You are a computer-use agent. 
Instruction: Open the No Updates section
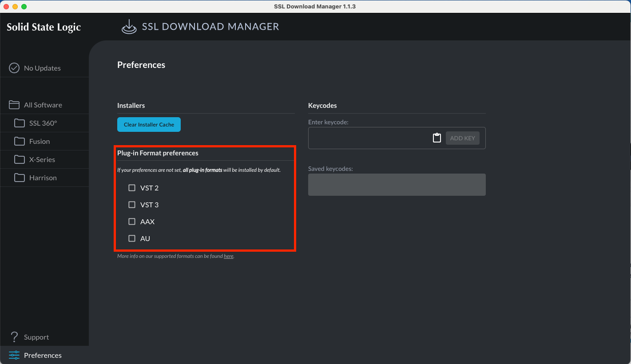click(x=44, y=68)
